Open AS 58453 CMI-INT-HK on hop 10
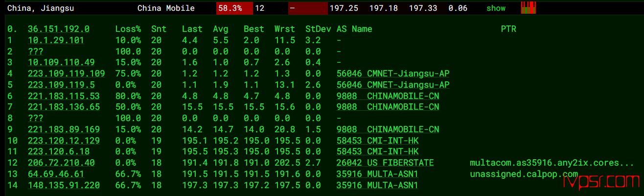644x196 pixels. coord(377,141)
